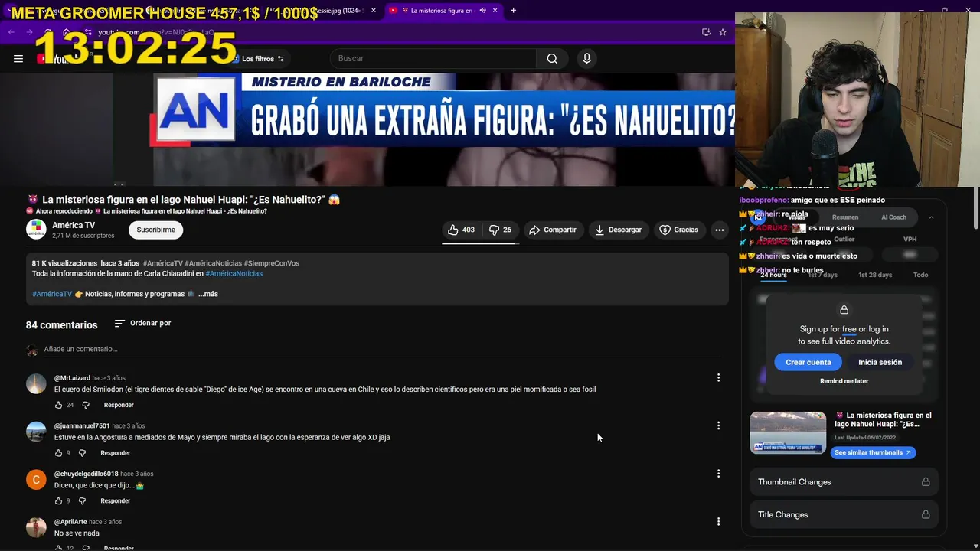Go back using browser back arrow
This screenshot has height=551, width=980.
11,32
